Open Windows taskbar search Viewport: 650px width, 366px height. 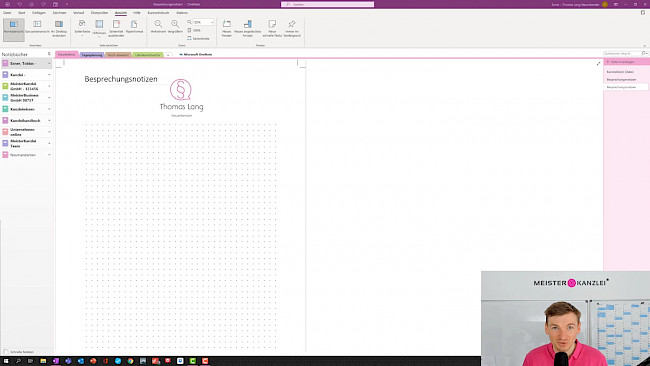tap(18, 361)
